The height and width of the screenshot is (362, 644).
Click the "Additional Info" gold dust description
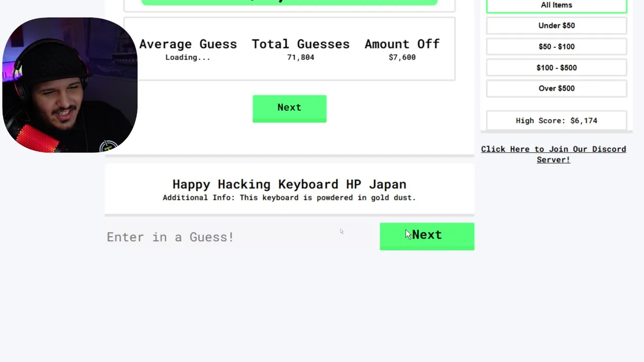tap(289, 198)
